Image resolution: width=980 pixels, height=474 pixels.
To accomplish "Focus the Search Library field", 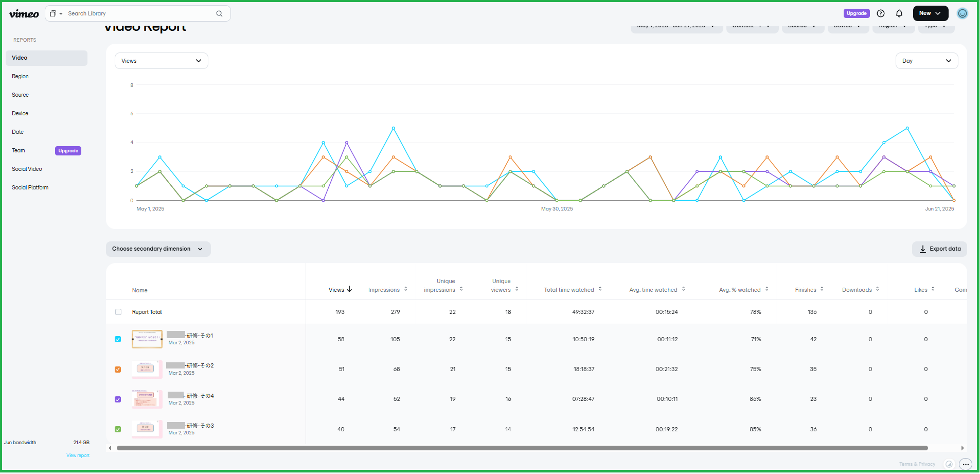I will (139, 13).
